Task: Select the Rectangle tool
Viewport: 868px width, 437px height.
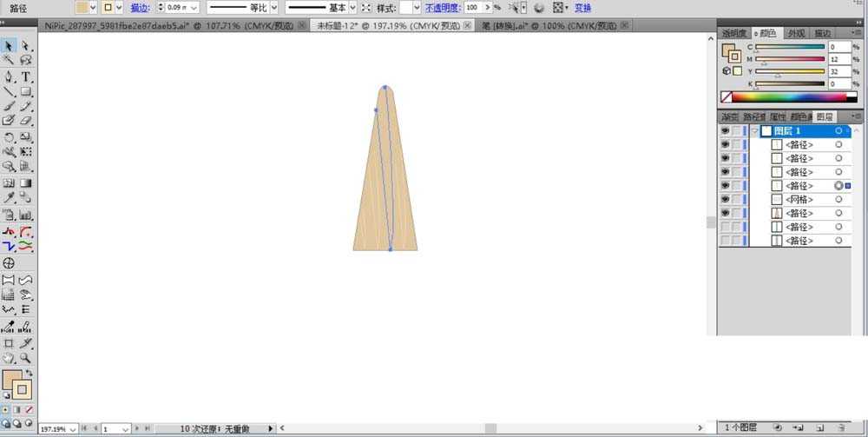Action: point(25,91)
